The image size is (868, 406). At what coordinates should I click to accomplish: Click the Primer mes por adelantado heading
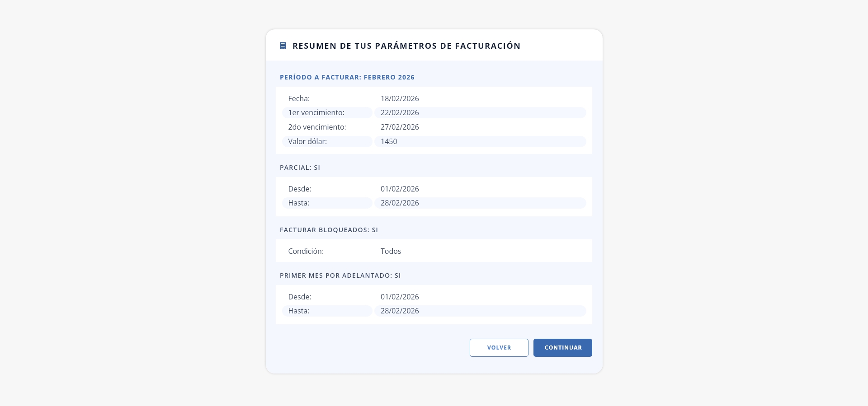[340, 275]
